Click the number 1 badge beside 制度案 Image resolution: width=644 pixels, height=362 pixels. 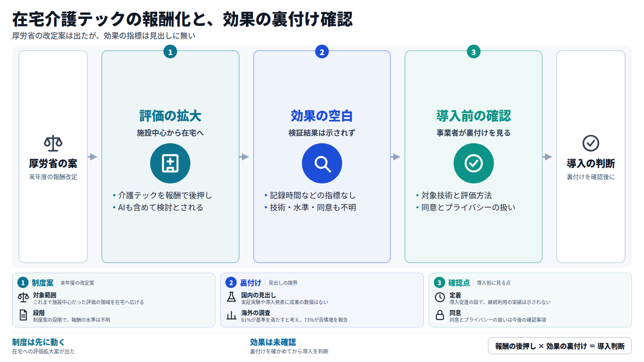coord(23,283)
